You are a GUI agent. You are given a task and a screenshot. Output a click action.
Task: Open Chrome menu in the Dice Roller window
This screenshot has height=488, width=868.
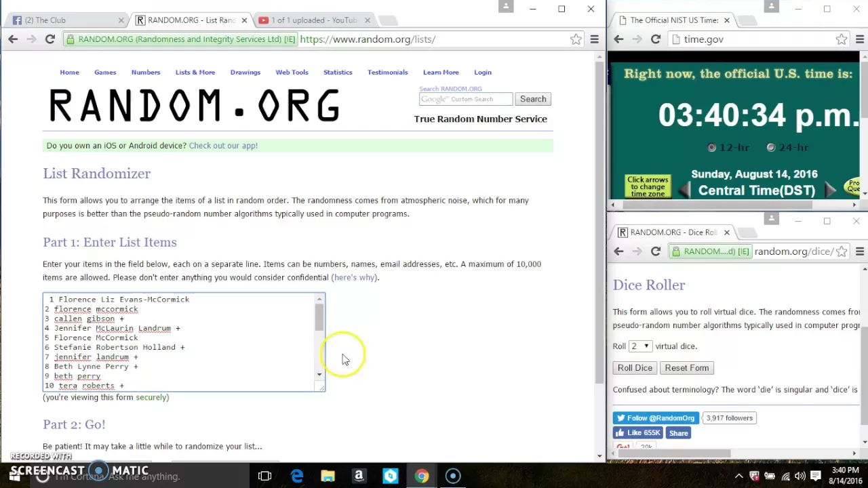click(x=860, y=251)
